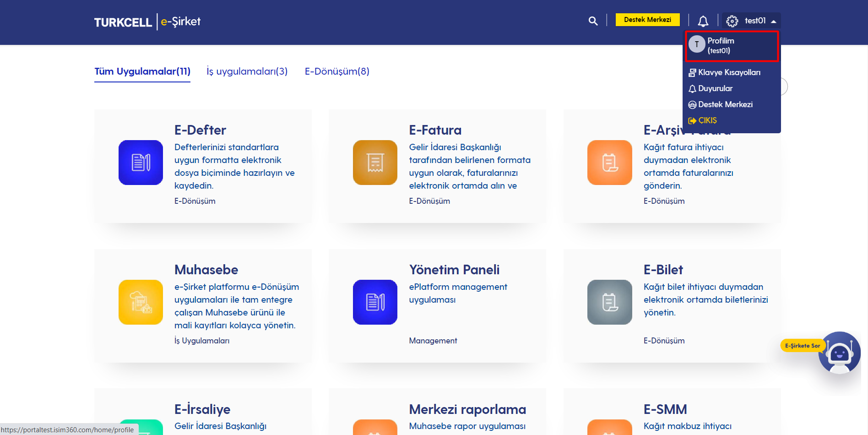
Task: Open the chatbot robot assistant icon
Action: coord(840,353)
